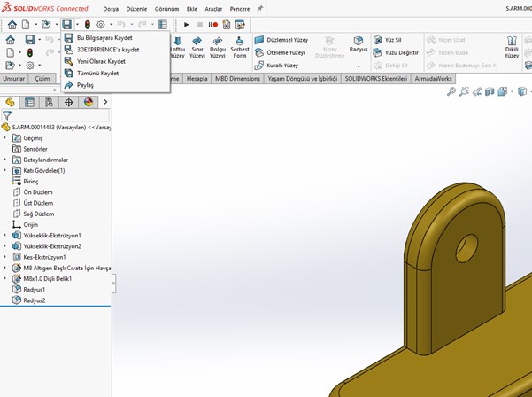Expand Katı Gövdeler(1) folder

pyautogui.click(x=5, y=170)
